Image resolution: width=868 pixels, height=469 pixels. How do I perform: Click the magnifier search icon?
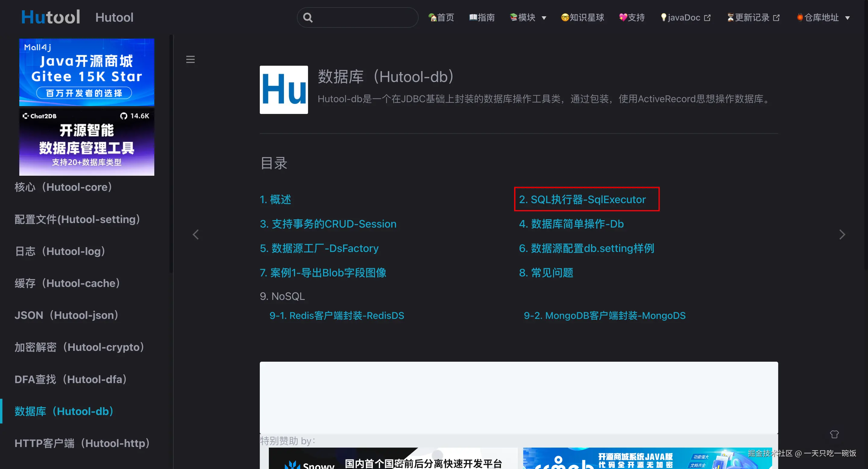coord(308,17)
